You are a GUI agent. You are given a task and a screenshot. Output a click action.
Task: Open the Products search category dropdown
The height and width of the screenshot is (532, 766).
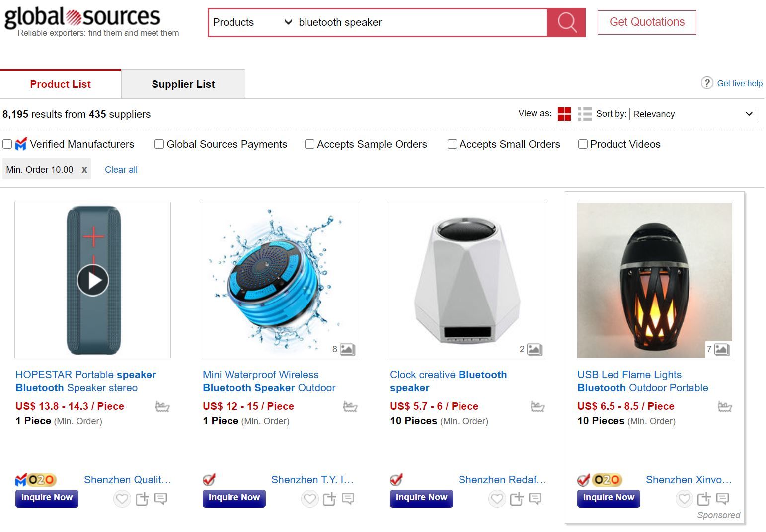point(252,22)
